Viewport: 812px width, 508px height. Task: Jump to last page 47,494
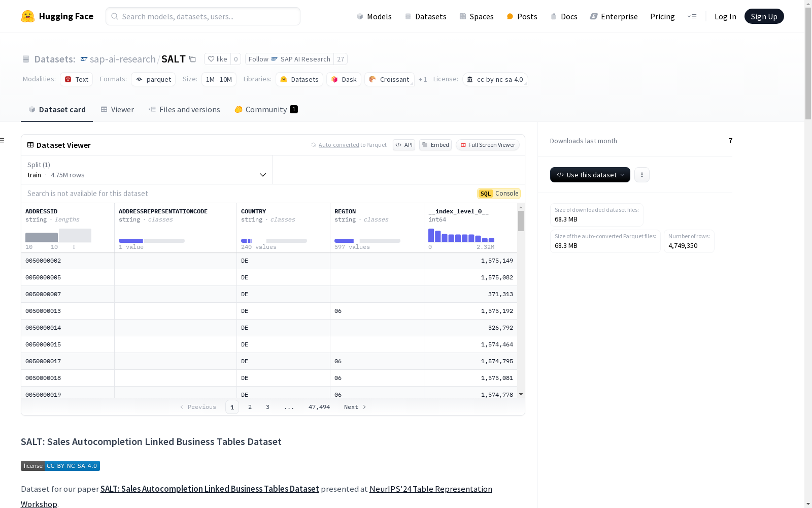click(x=319, y=407)
